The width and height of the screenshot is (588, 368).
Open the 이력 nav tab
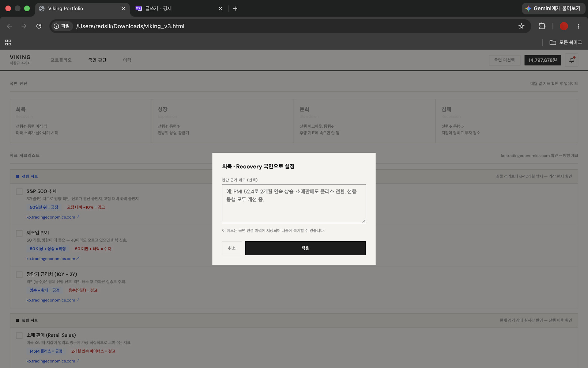127,60
